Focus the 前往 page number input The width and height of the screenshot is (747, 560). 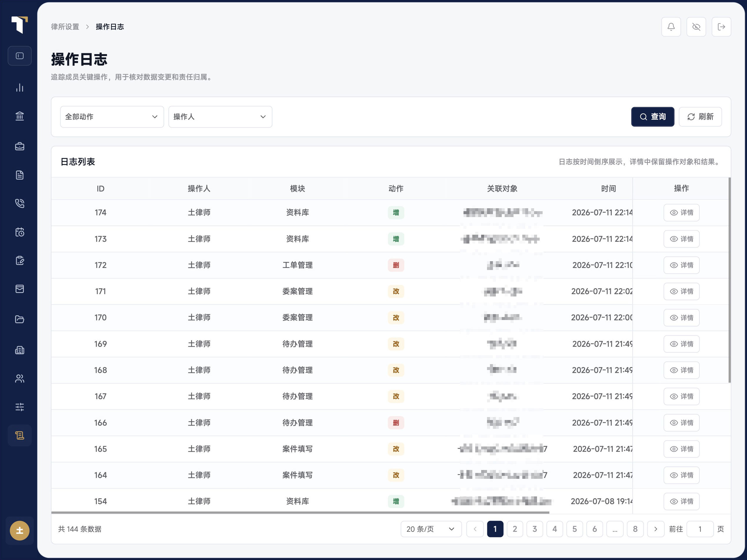coord(700,529)
